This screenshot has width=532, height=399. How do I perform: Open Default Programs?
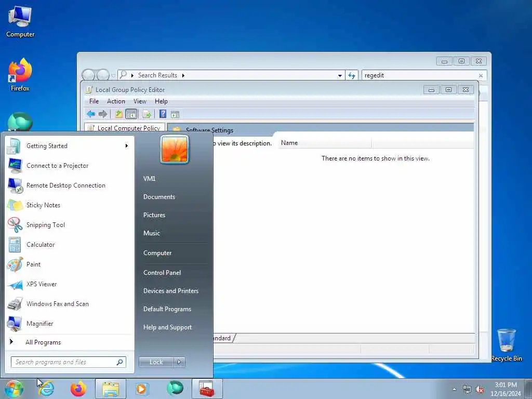point(167,309)
